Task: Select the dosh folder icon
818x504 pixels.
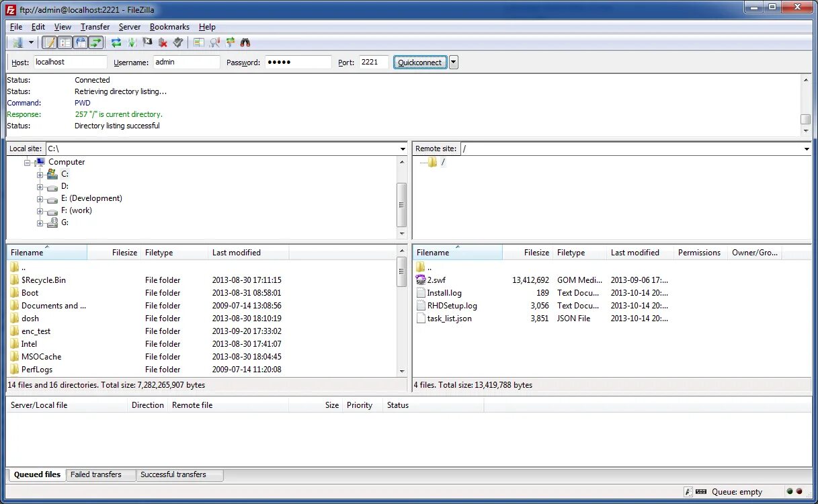Action: click(x=15, y=319)
